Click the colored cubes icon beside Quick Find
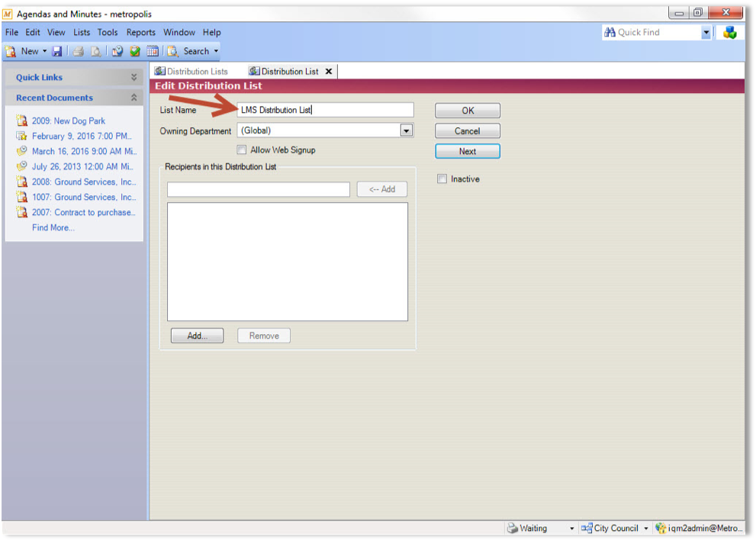The height and width of the screenshot is (540, 756). [729, 33]
